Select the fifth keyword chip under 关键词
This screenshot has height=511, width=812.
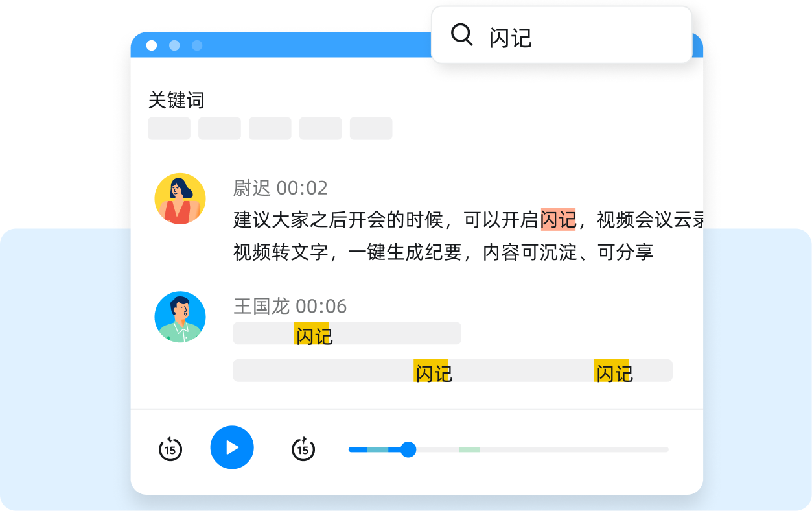point(371,128)
